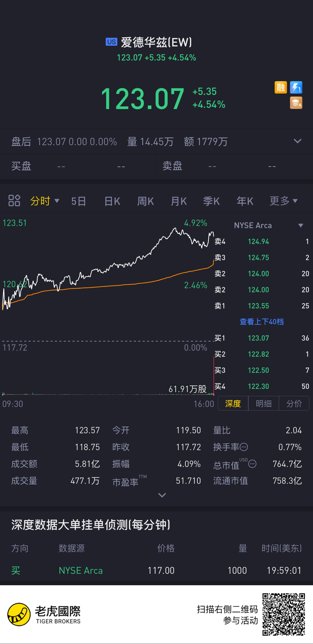Tap the 卖1 row at 123.55
This screenshot has width=313, height=644.
[262, 306]
